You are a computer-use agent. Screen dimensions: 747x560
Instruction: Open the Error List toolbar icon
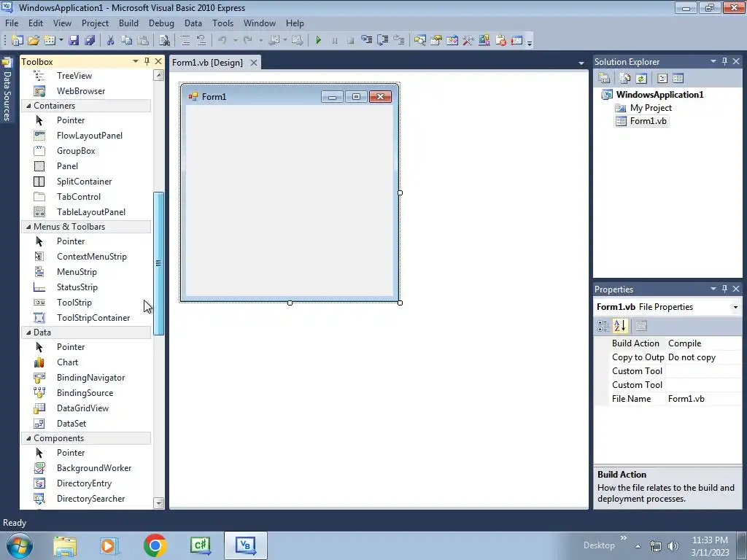(x=500, y=41)
